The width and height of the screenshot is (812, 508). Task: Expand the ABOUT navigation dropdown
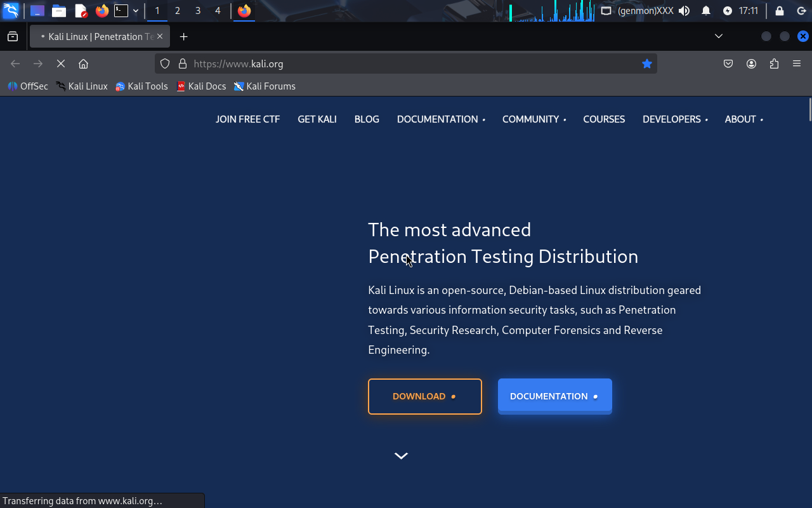743,119
